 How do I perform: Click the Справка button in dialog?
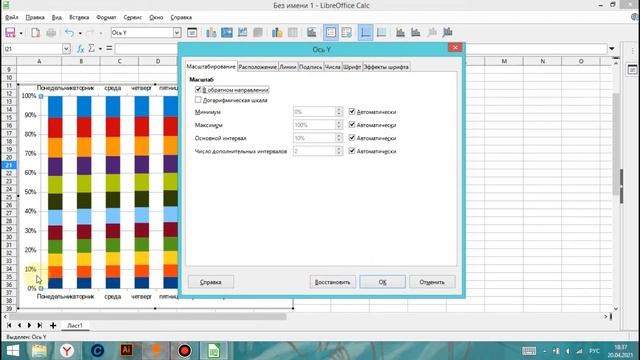pyautogui.click(x=211, y=282)
